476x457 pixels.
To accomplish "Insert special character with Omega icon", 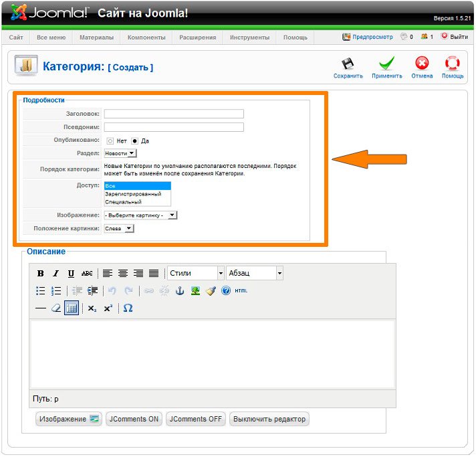I will [128, 308].
